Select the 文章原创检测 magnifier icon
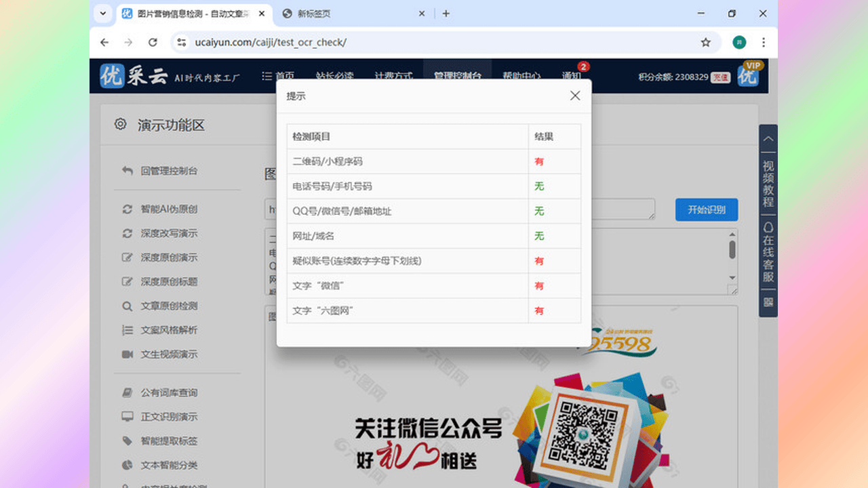Screen dimensions: 868x488 [x=127, y=306]
